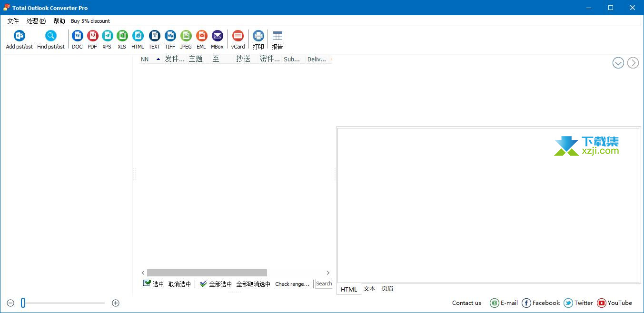Click the printer icon labeled 打印

tap(258, 39)
